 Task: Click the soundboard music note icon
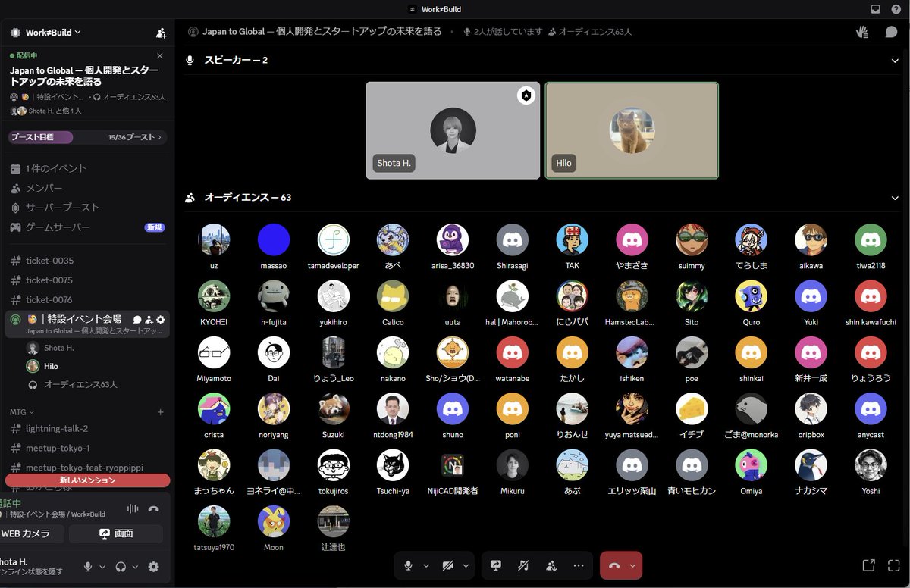pos(522,565)
